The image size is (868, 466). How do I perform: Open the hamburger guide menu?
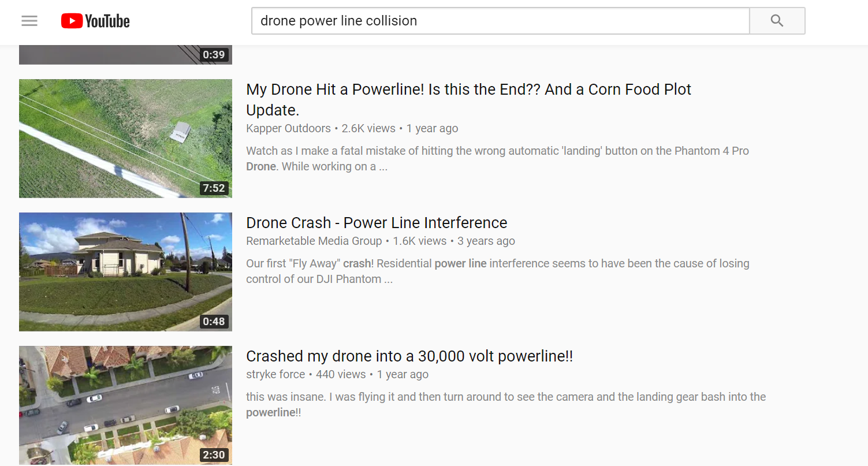coord(29,21)
